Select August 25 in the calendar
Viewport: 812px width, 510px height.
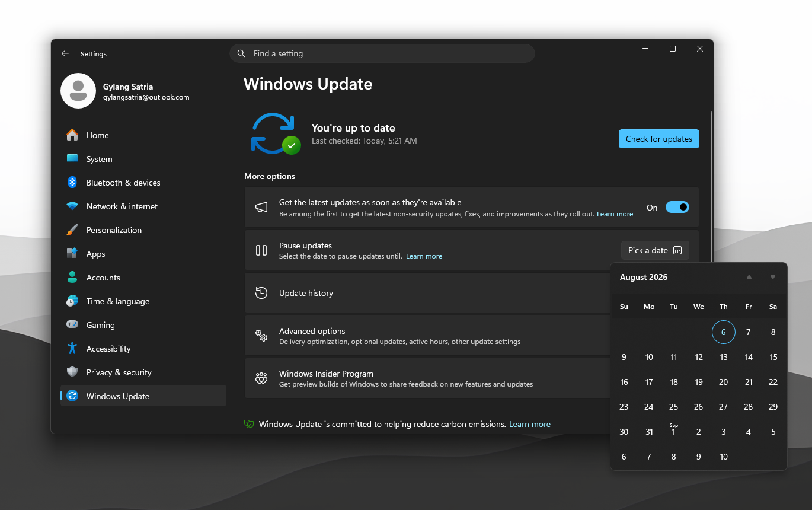click(x=674, y=407)
